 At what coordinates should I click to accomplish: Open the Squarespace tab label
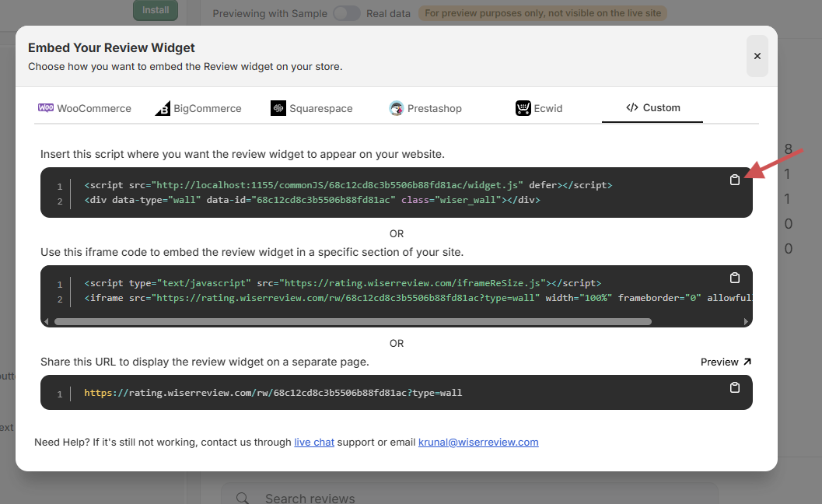(320, 109)
